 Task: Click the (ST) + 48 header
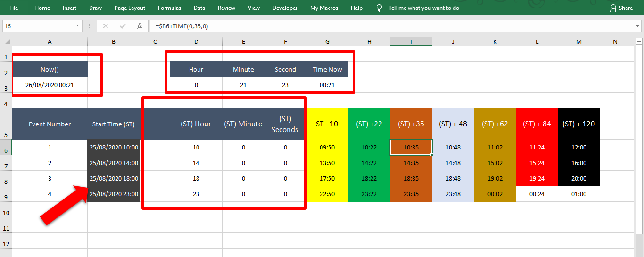[x=453, y=124]
